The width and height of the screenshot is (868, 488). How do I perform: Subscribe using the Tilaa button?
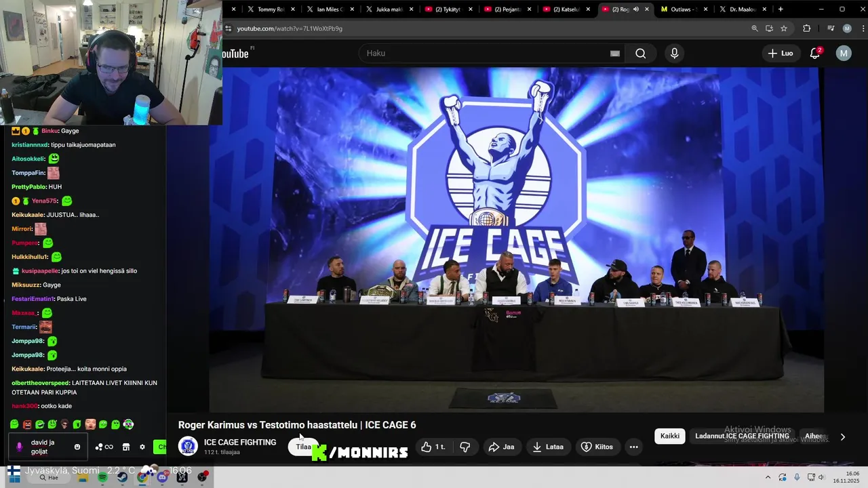tap(303, 447)
